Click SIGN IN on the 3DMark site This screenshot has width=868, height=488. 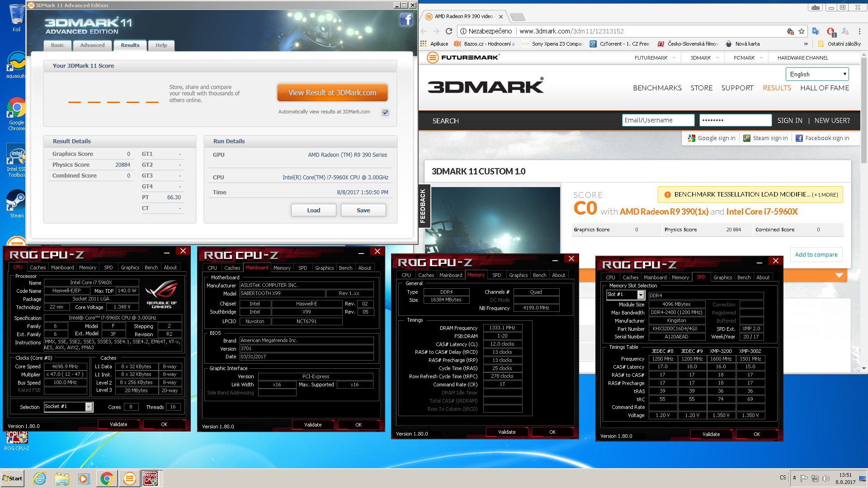point(790,121)
